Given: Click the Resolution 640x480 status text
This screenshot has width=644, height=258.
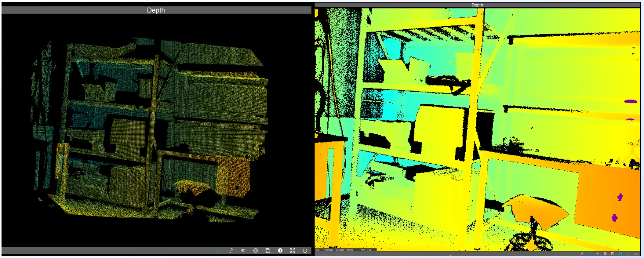Looking at the screenshot, I should pos(344,250).
